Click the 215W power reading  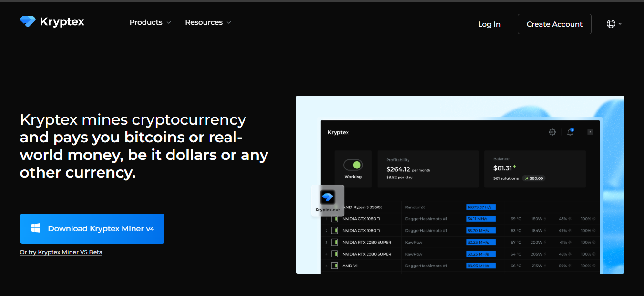tap(537, 266)
